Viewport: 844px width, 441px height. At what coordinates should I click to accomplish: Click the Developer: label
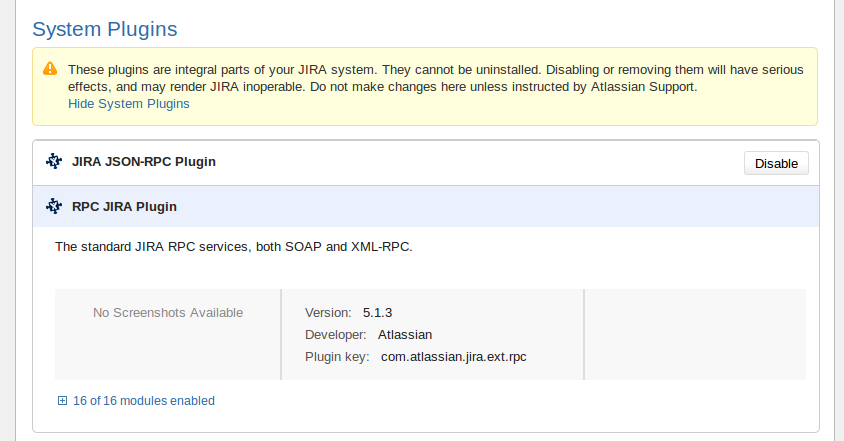coord(335,334)
